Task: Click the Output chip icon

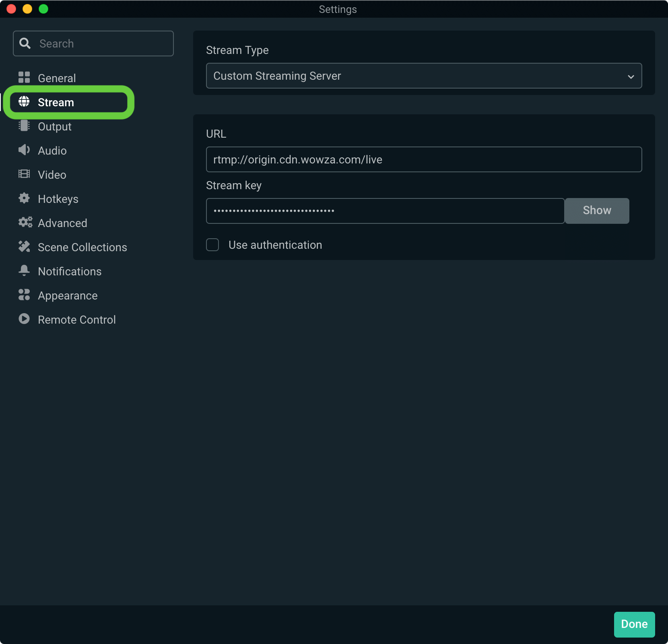Action: pos(24,126)
